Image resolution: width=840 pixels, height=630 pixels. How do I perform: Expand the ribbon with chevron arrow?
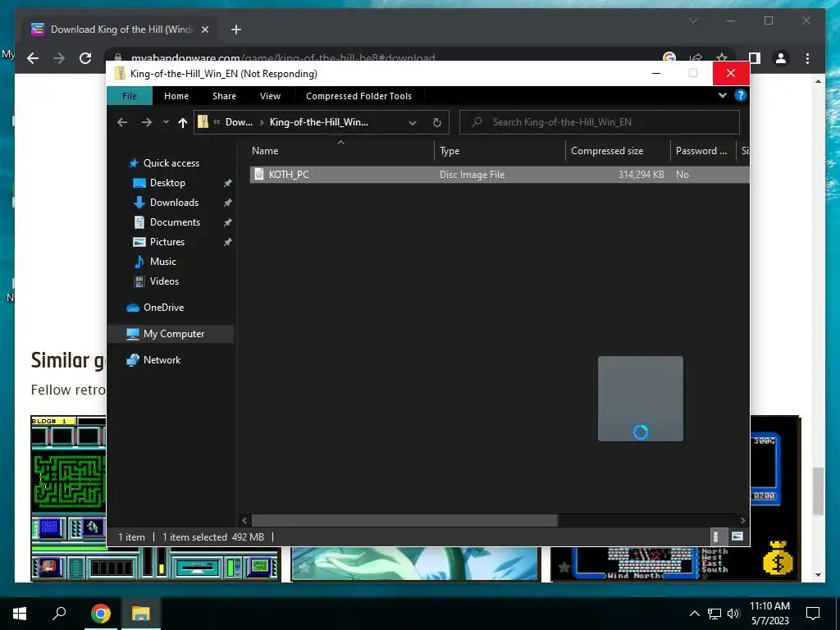point(723,95)
